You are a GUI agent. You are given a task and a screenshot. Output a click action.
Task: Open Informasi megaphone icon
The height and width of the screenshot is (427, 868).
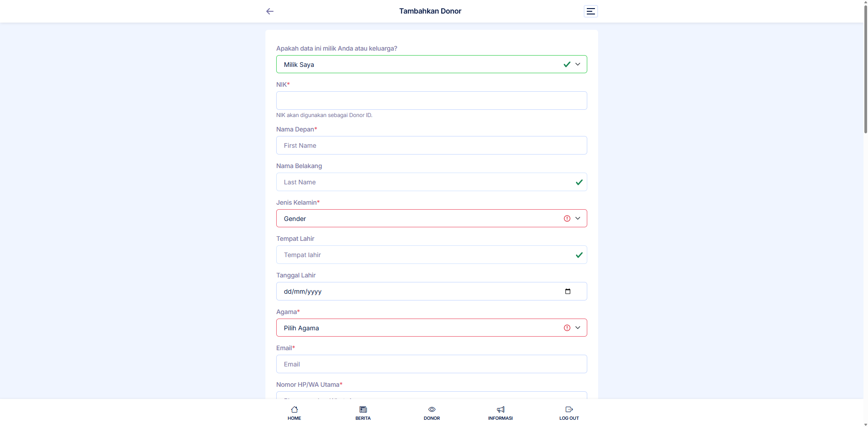click(x=500, y=409)
